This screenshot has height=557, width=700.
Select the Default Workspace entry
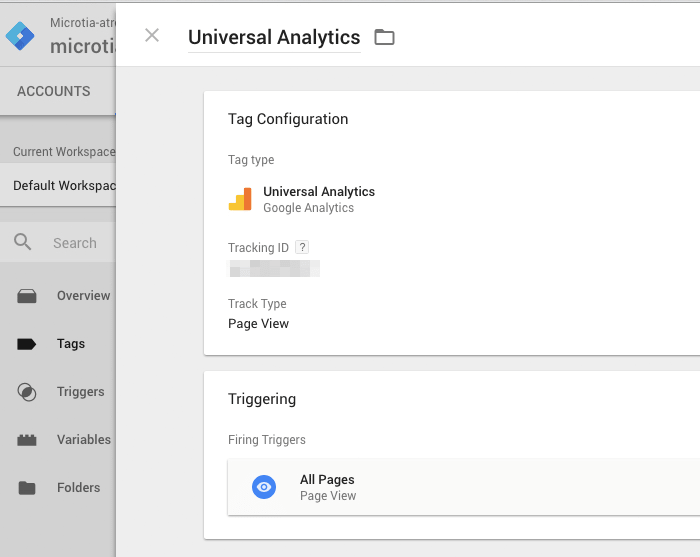58,185
